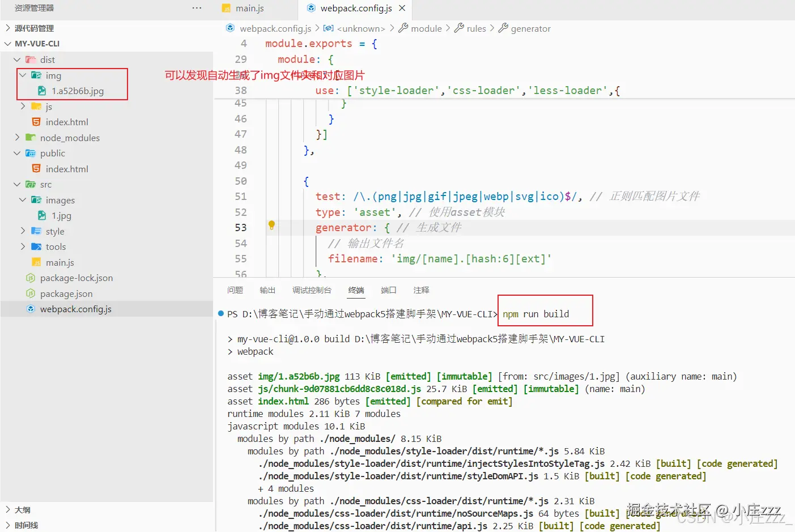Expand the node_modules folder chevron
Viewport: 795px width, 532px height.
click(x=17, y=138)
